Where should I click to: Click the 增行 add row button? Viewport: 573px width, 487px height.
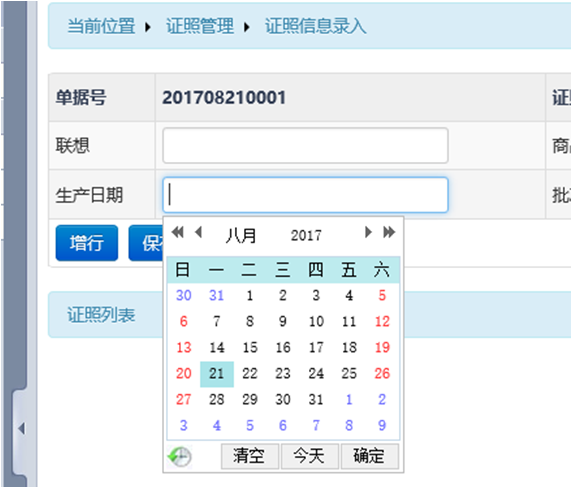[x=87, y=243]
